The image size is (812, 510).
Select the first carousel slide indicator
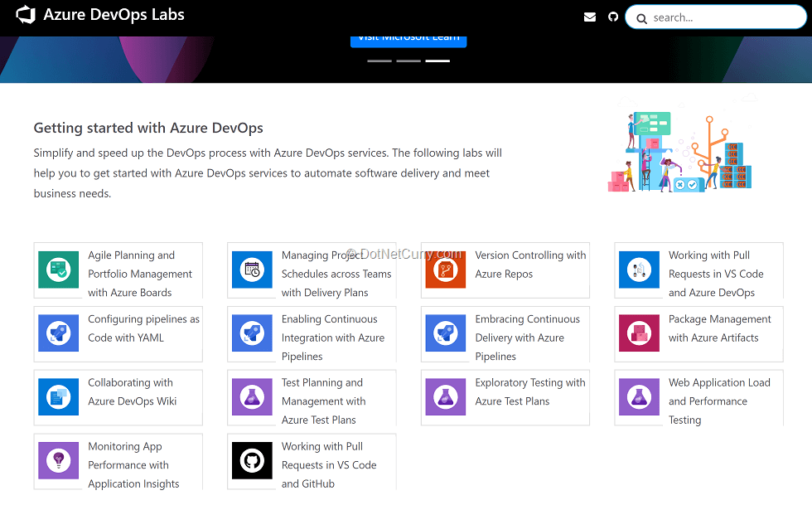[x=379, y=61]
